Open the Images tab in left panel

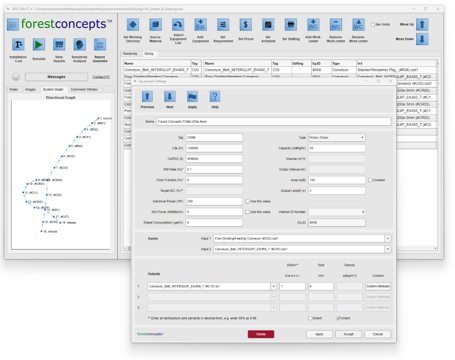pos(30,89)
